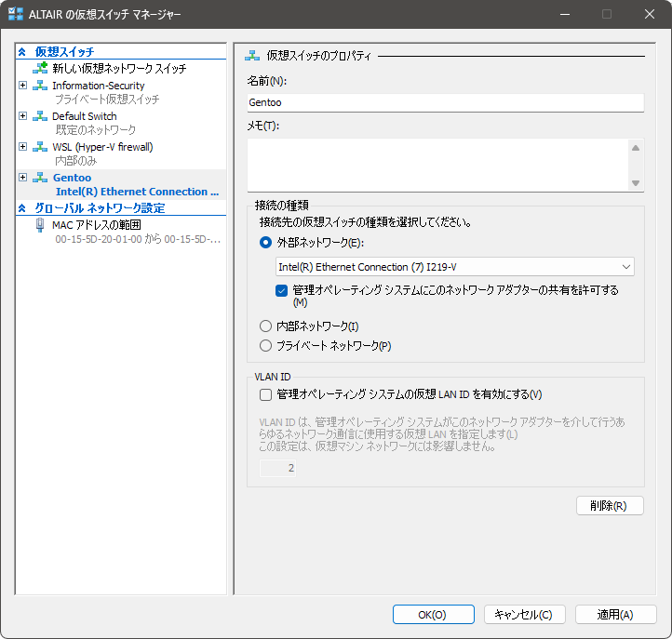Expand the Gentoo tree node

(x=22, y=178)
